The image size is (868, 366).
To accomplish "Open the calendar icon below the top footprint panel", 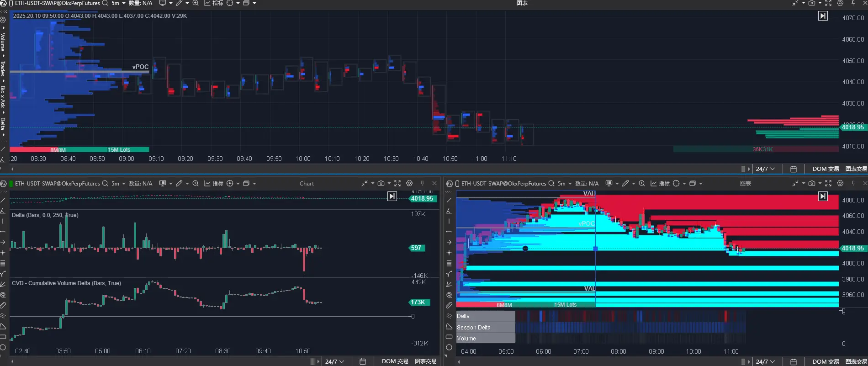I will (794, 169).
